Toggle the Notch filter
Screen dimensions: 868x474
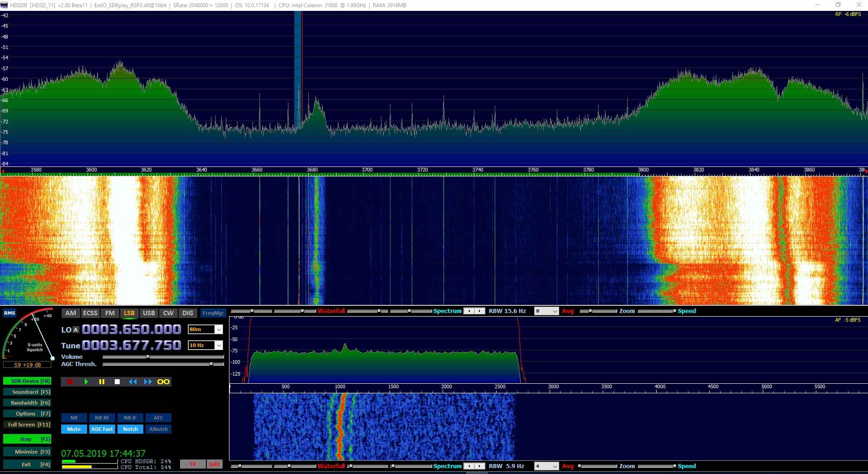pyautogui.click(x=130, y=429)
